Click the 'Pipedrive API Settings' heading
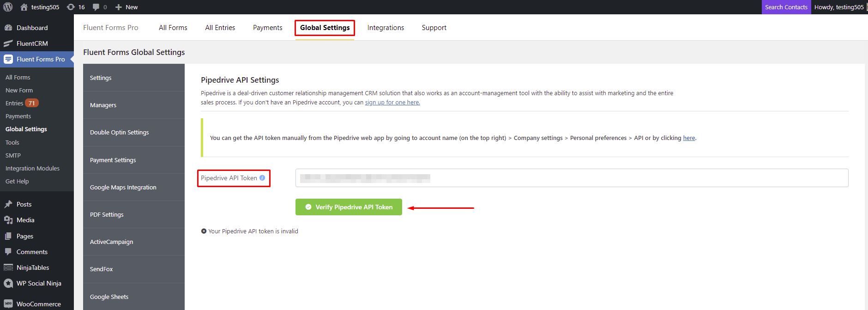Screen dimensions: 868x310 tap(240, 80)
